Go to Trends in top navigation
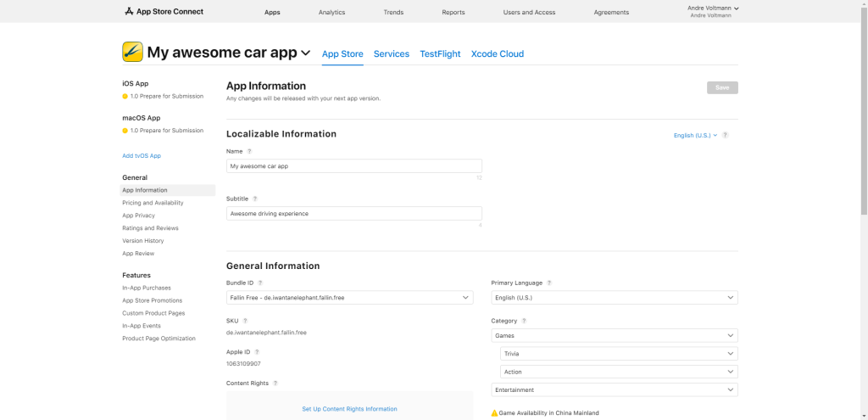The height and width of the screenshot is (420, 868). [x=393, y=12]
